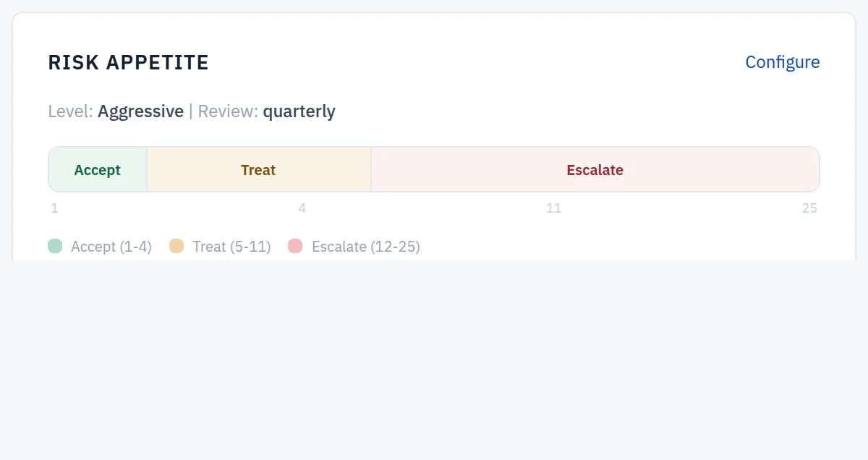The height and width of the screenshot is (460, 868).
Task: Click the Accept (1-4) legend label
Action: click(x=111, y=247)
